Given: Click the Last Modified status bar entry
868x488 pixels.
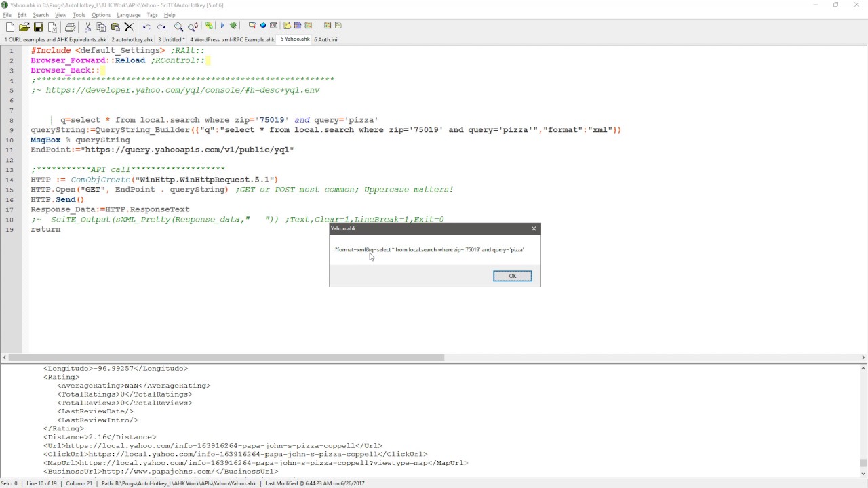Looking at the screenshot, I should click(x=316, y=483).
